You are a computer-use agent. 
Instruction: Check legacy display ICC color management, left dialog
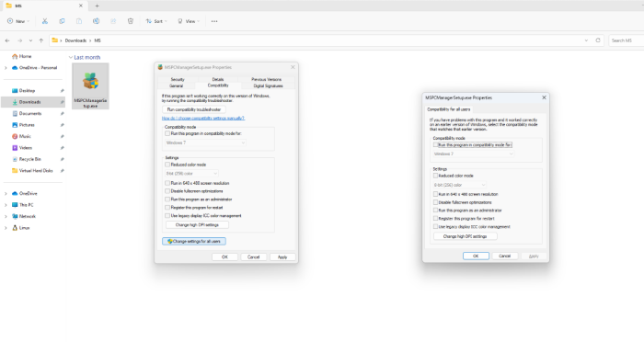pos(167,216)
